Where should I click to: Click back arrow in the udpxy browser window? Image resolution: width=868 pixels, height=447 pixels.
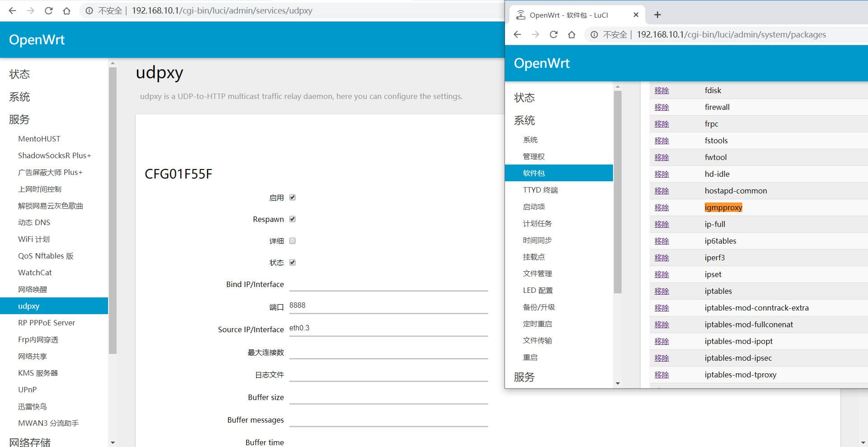[x=13, y=11]
